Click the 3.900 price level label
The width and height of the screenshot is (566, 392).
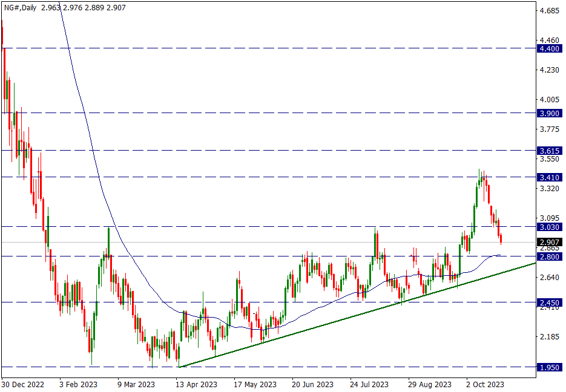(x=550, y=113)
